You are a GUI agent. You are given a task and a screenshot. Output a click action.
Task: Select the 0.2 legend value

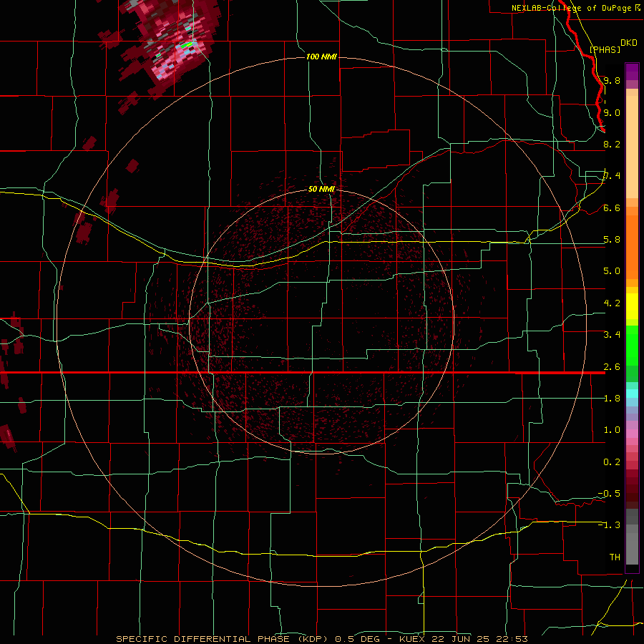coord(612,462)
